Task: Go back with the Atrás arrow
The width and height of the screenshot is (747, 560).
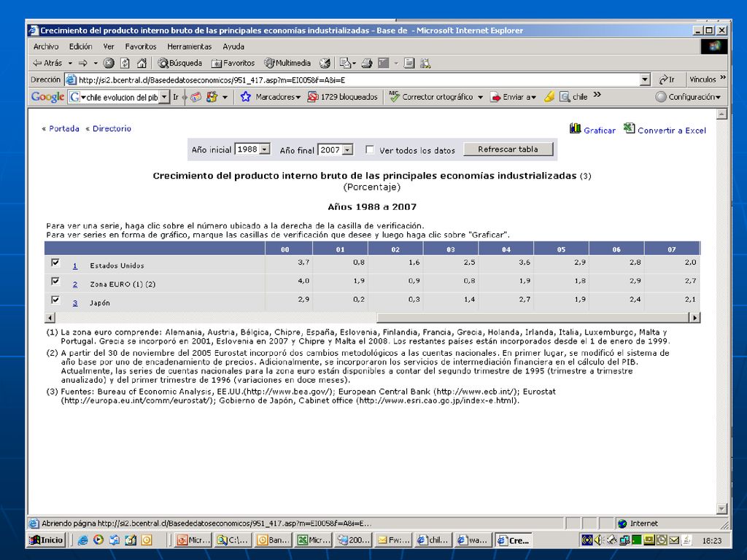Action: (x=47, y=63)
